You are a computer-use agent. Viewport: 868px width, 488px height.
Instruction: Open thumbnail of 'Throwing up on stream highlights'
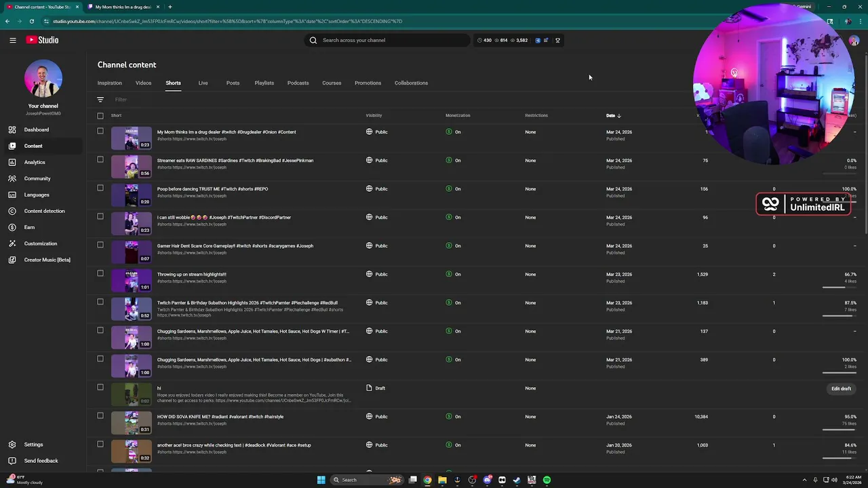coord(131,280)
